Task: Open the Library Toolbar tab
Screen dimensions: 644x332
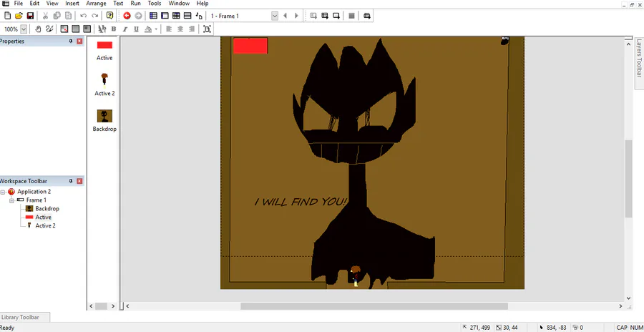Action: [x=20, y=317]
